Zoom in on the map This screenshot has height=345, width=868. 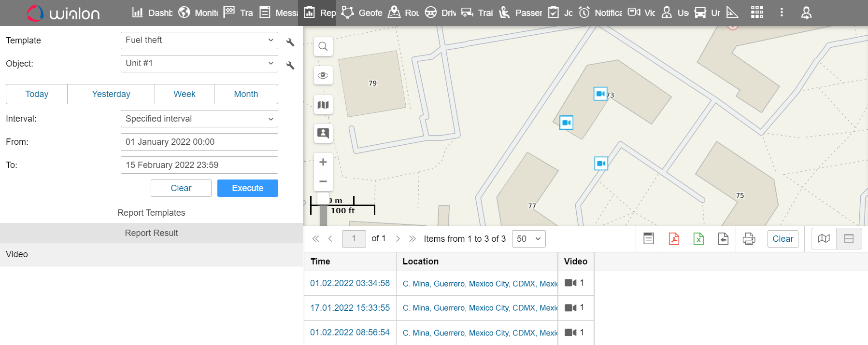pyautogui.click(x=323, y=162)
